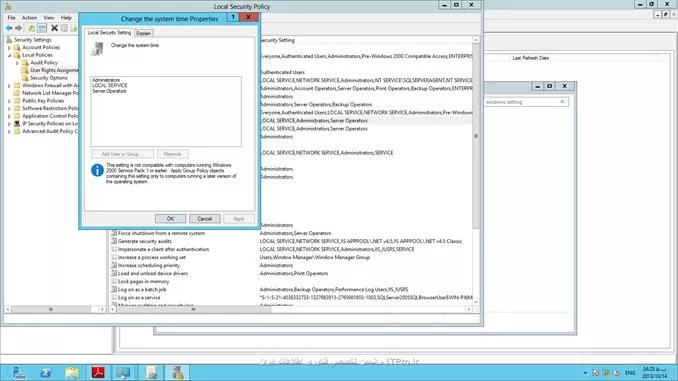Click the dialog's question mark help button

[233, 17]
